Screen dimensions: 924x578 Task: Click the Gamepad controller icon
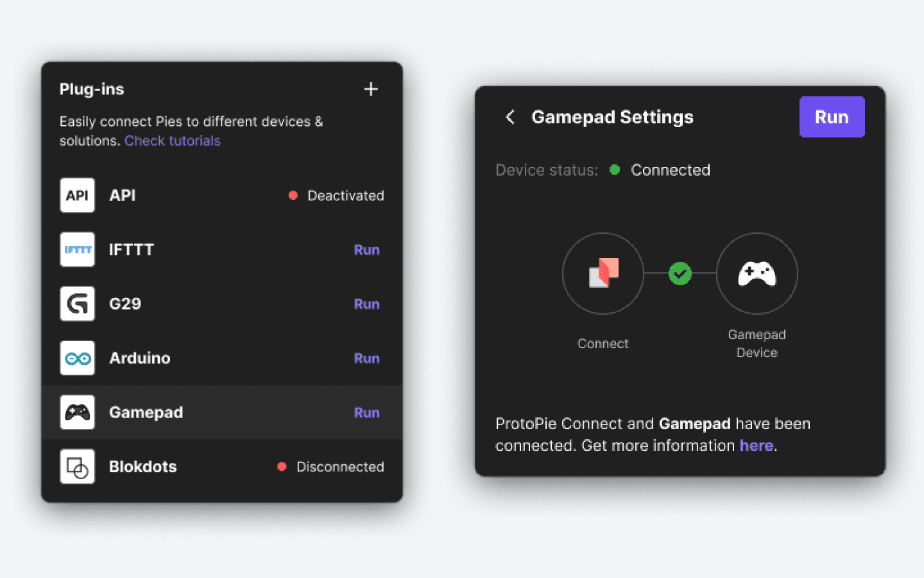[76, 412]
